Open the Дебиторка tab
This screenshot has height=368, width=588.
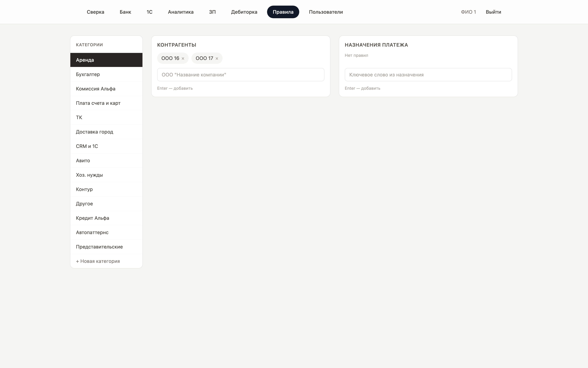[244, 12]
